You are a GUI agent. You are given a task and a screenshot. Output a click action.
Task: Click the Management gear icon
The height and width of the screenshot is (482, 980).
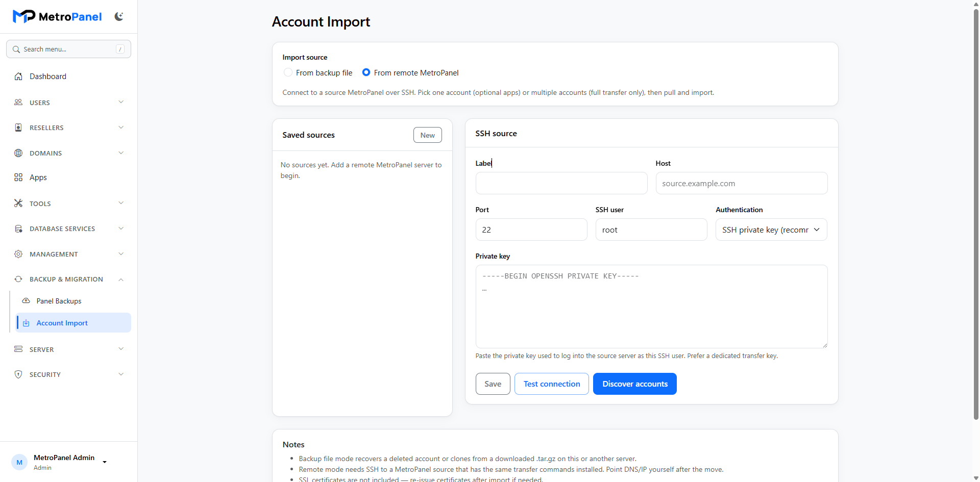18,254
